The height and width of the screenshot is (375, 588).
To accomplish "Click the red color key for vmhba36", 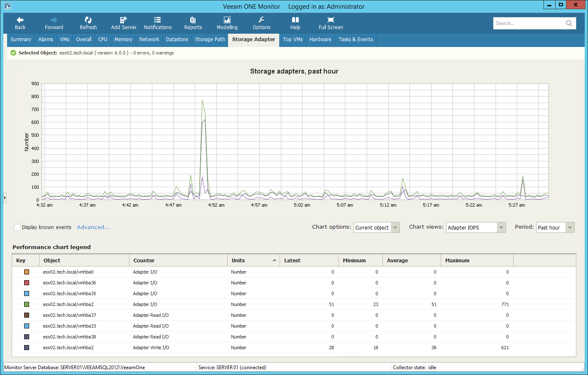I will (27, 283).
